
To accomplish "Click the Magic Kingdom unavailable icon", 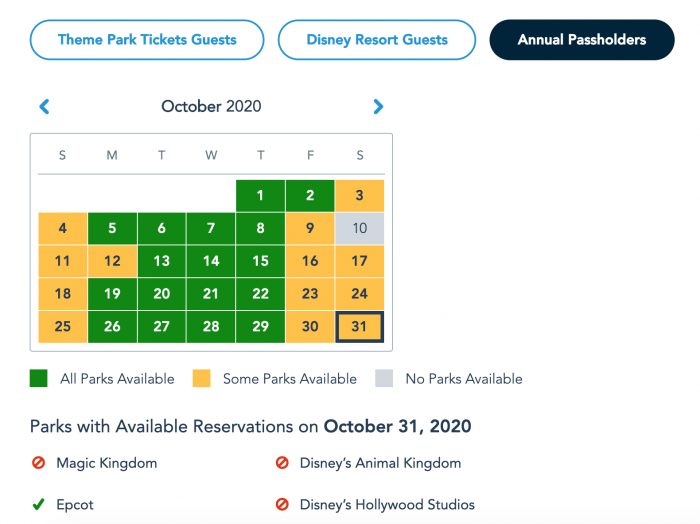I will (x=38, y=463).
